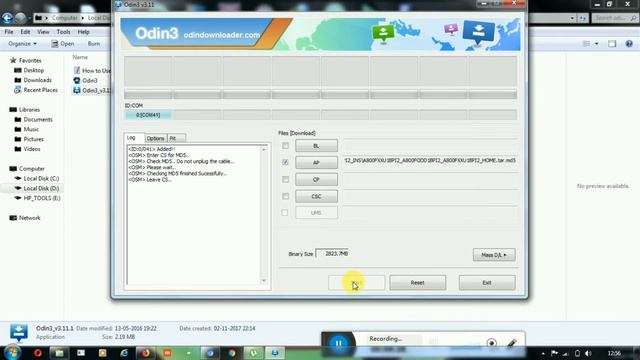This screenshot has width=640, height=360.
Task: Click the Reset button in Odin3
Action: [418, 282]
